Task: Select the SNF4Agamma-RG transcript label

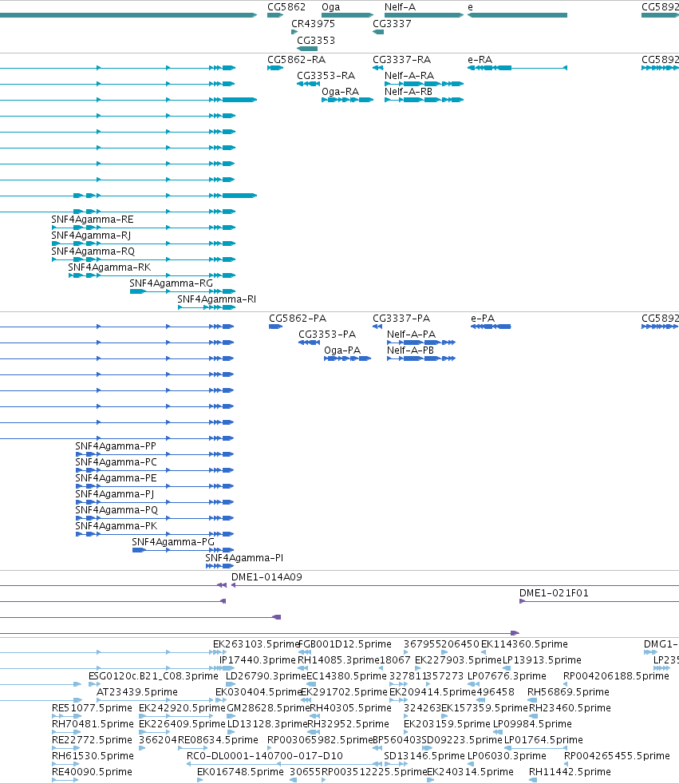Action: (x=172, y=283)
